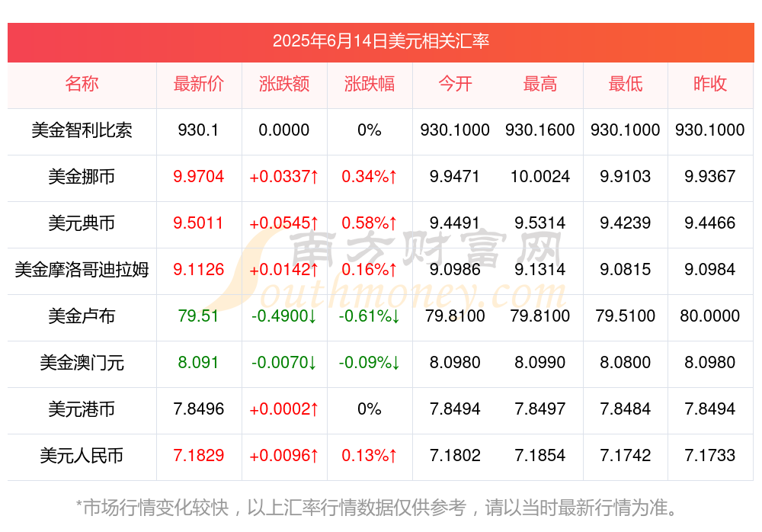
Task: Click latest price 9.9704
Action: (198, 177)
